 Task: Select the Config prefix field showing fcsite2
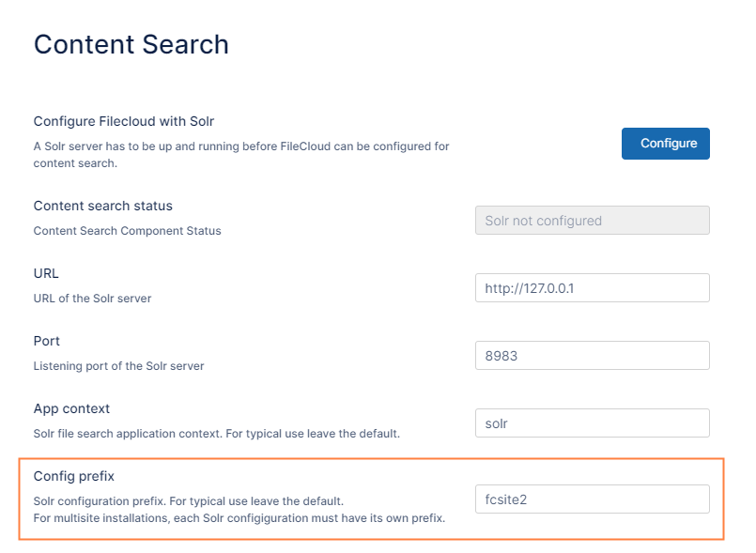(592, 499)
